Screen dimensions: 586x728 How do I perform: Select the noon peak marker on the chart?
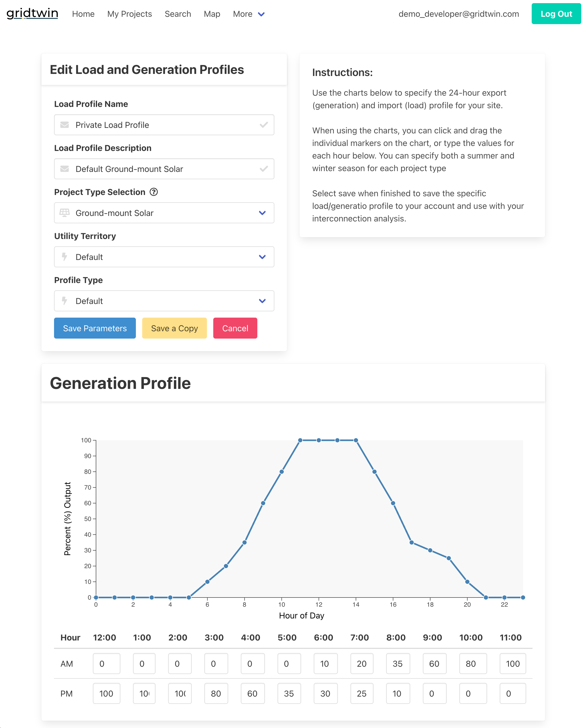[319, 440]
